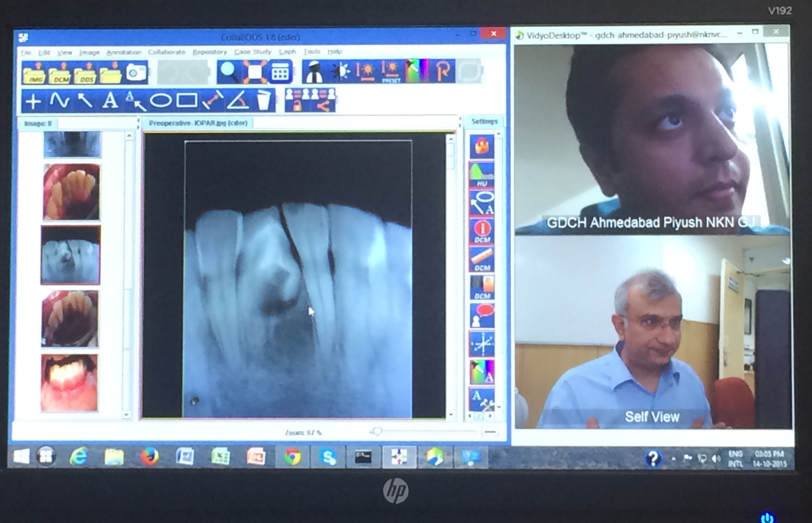Viewport: 812px width, 523px height.
Task: Click the volume speaker tray icon
Action: (716, 459)
